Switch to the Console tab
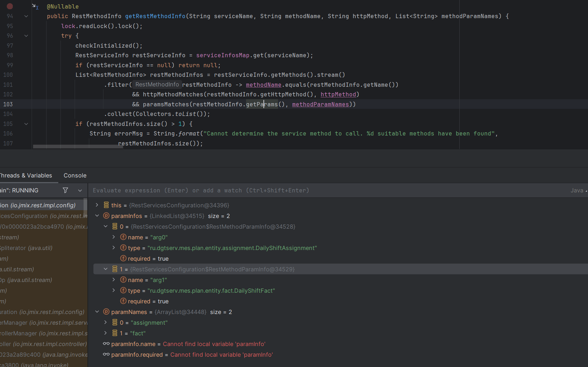 (75, 175)
